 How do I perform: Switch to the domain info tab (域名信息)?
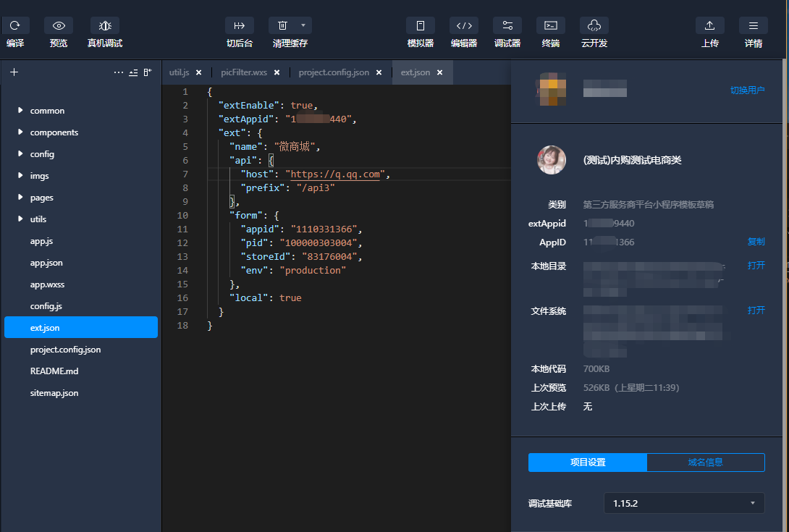click(x=705, y=463)
